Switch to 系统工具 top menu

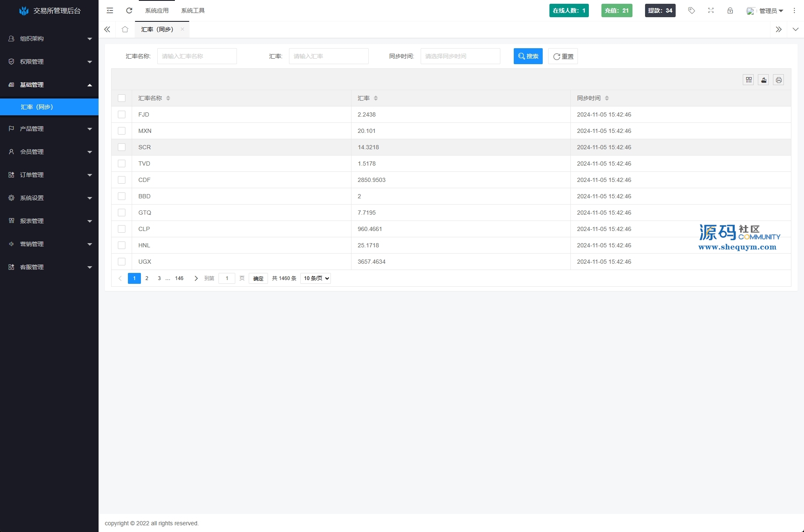click(x=193, y=10)
